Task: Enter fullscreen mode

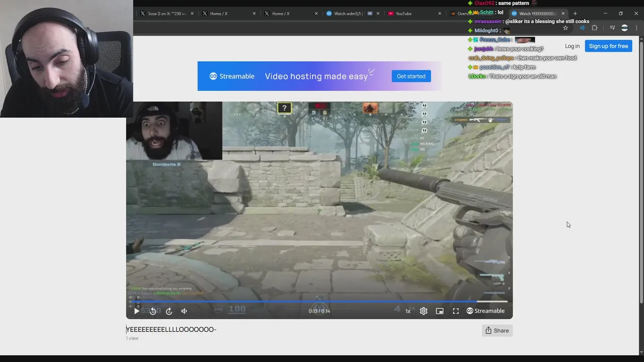Action: (x=456, y=311)
